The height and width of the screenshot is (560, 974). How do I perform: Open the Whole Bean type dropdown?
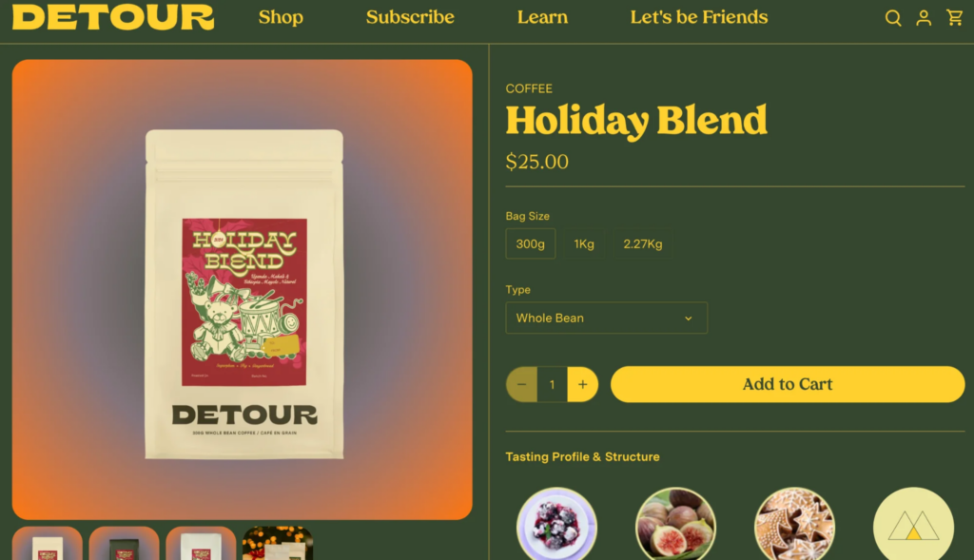(x=606, y=318)
